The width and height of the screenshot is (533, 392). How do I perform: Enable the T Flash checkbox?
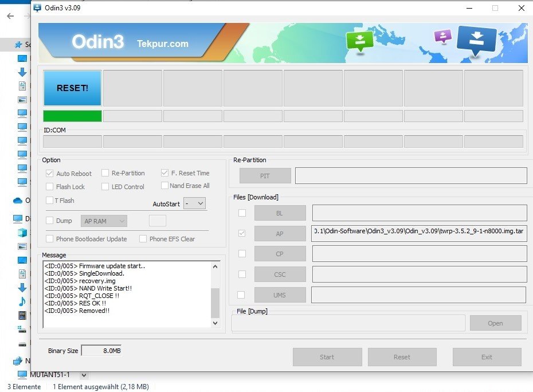(49, 201)
